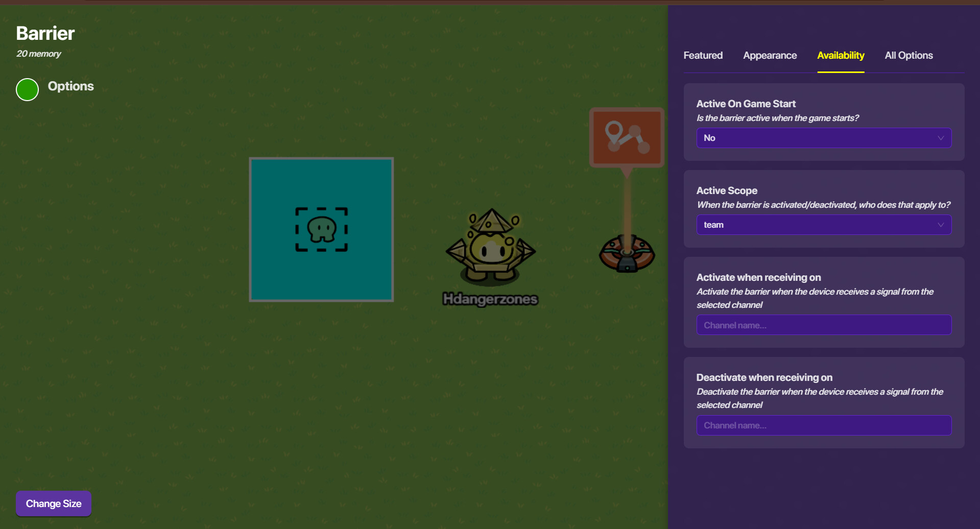980x529 pixels.
Task: Focus the Deactivate when receiving on channel field
Action: 823,425
